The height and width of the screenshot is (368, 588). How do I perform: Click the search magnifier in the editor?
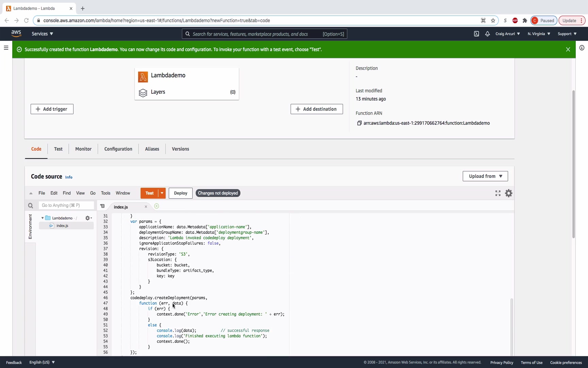click(31, 205)
